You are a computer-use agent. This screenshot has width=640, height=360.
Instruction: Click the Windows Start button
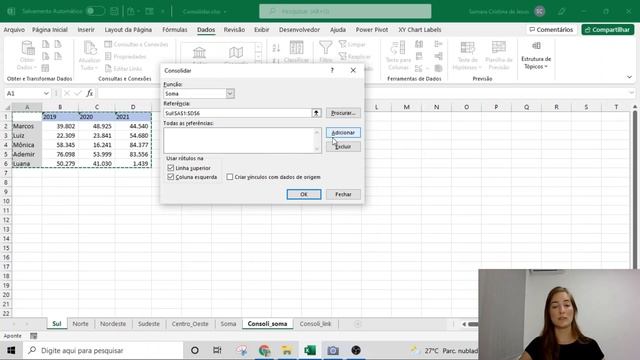tap(11, 350)
